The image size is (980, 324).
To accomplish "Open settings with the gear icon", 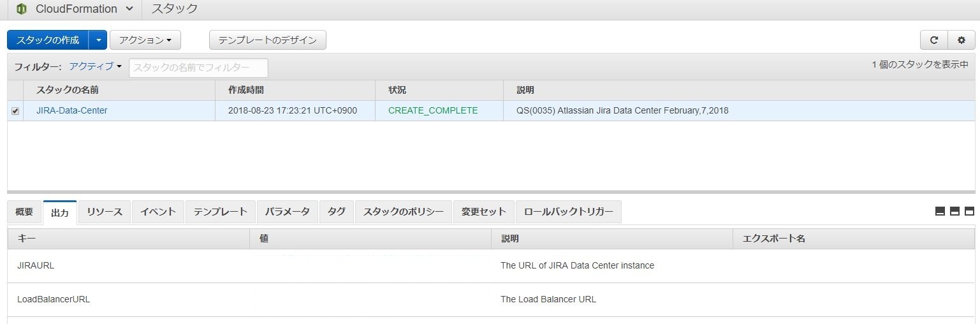I will click(x=962, y=40).
